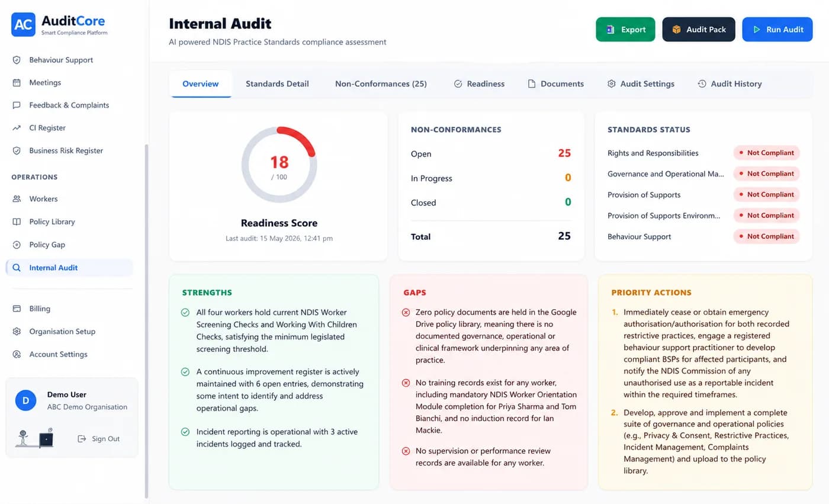Click the Billing card icon
Viewport: 829px width, 504px height.
point(17,309)
